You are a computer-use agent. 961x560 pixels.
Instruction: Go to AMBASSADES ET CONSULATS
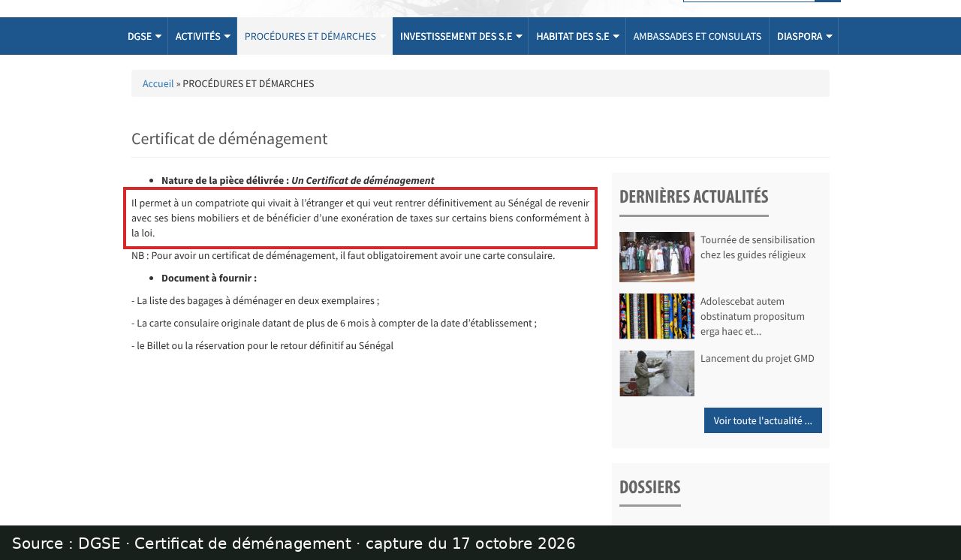697,36
